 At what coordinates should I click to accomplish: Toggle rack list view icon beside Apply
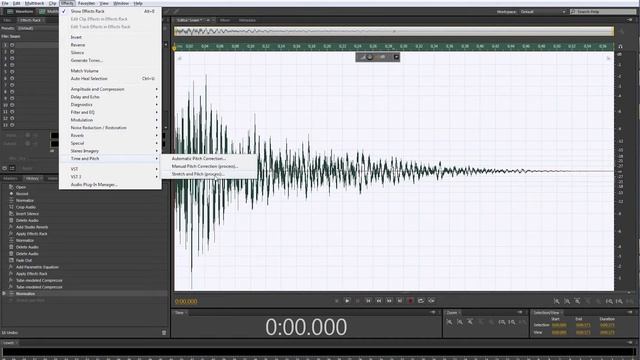[12, 168]
